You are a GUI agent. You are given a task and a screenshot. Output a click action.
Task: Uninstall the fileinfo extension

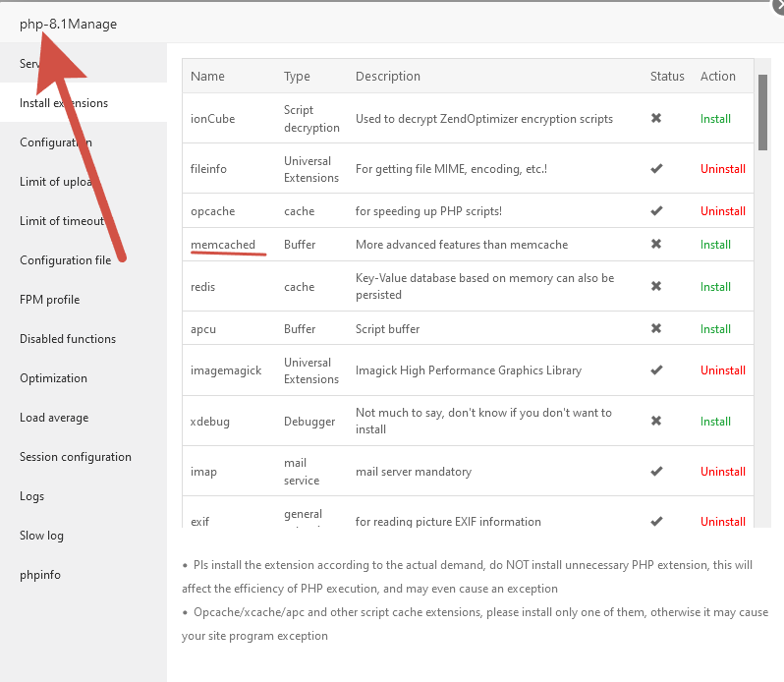click(722, 169)
